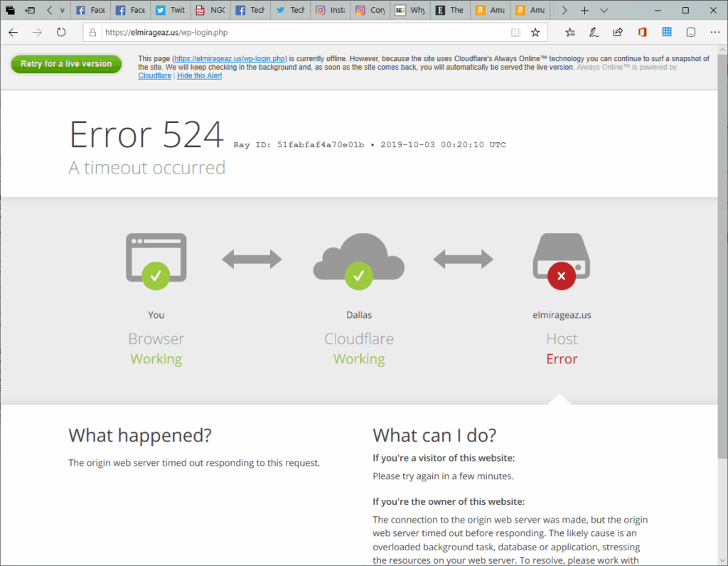Image resolution: width=728 pixels, height=566 pixels.
Task: Open a new tab
Action: pyautogui.click(x=584, y=10)
